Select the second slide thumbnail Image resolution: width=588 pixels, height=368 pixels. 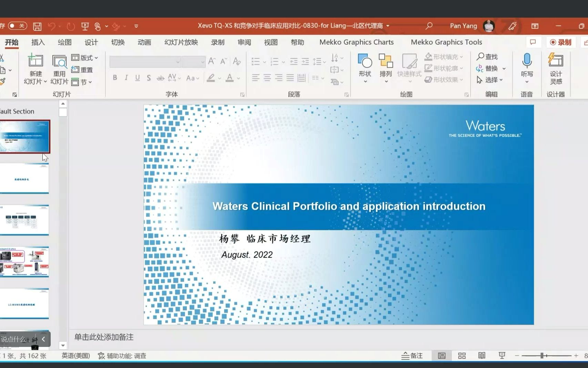(x=24, y=178)
